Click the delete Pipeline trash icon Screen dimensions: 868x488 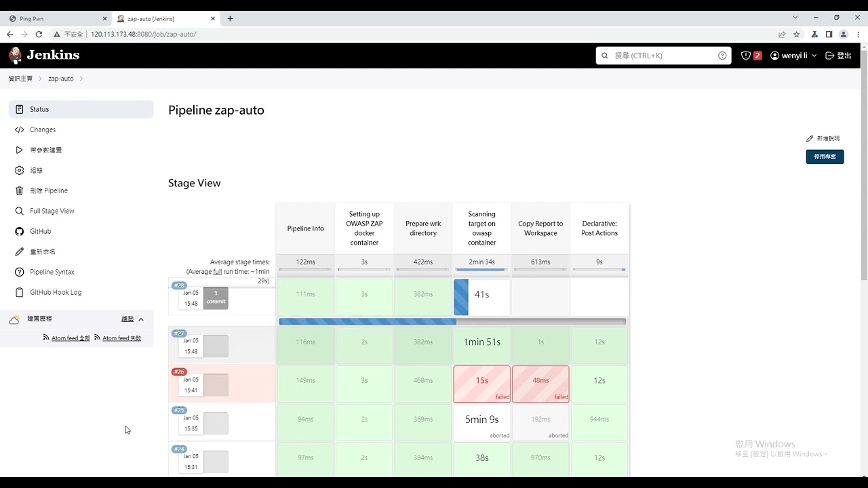click(x=19, y=190)
